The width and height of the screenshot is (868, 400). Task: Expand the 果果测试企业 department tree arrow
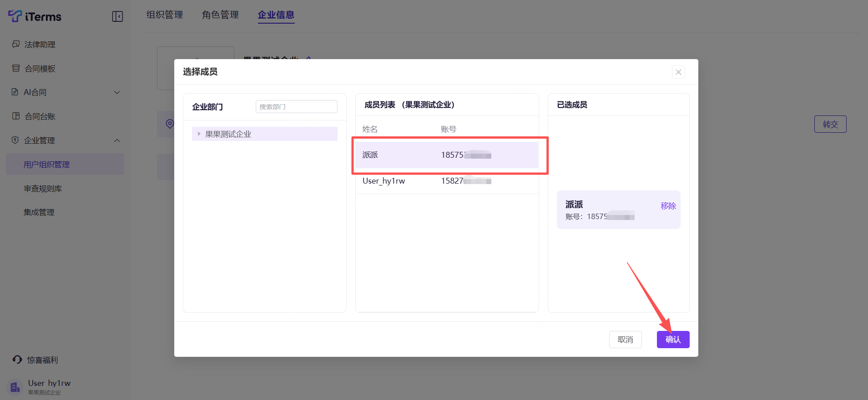(199, 134)
